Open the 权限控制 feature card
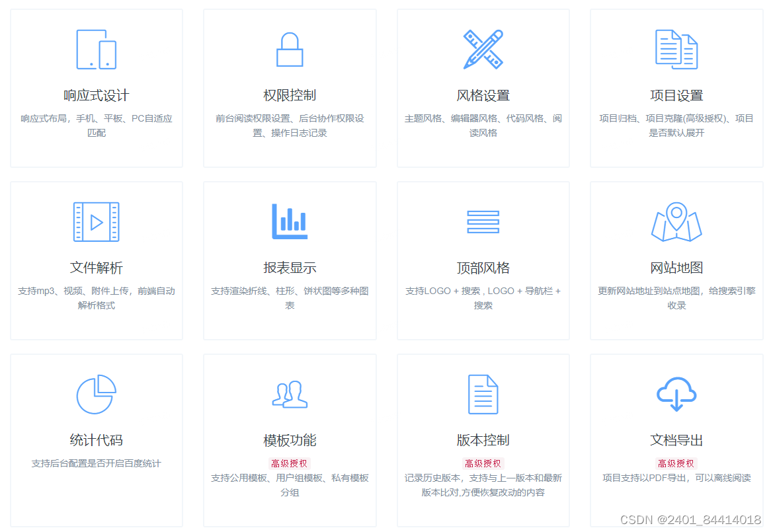The image size is (771, 532). pos(289,88)
